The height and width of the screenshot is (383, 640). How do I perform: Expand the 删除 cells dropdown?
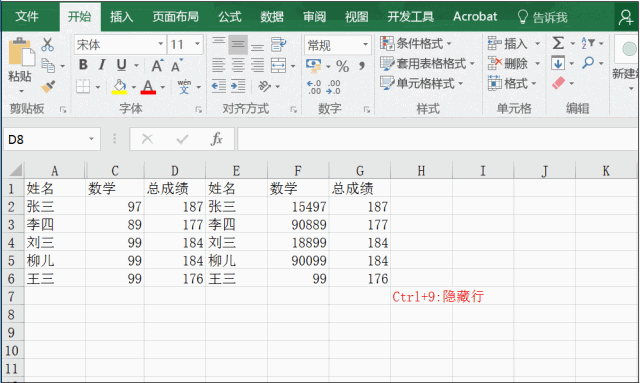pos(538,63)
